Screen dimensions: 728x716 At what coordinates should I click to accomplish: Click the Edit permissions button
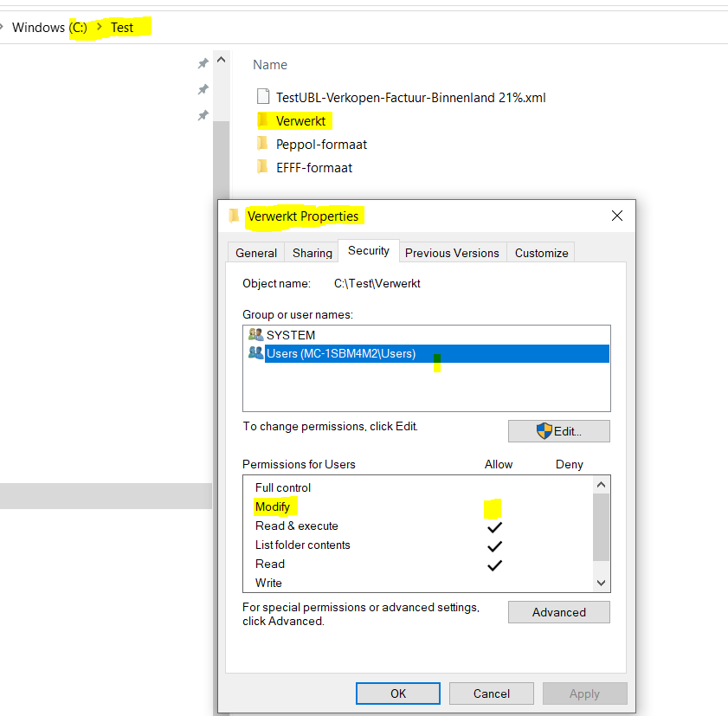click(558, 431)
